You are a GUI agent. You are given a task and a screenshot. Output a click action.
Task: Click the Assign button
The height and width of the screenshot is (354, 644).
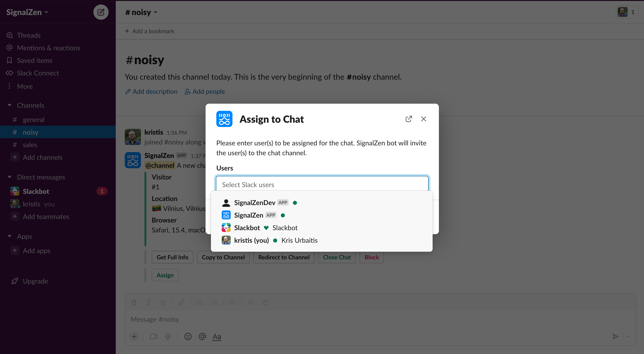coord(165,275)
